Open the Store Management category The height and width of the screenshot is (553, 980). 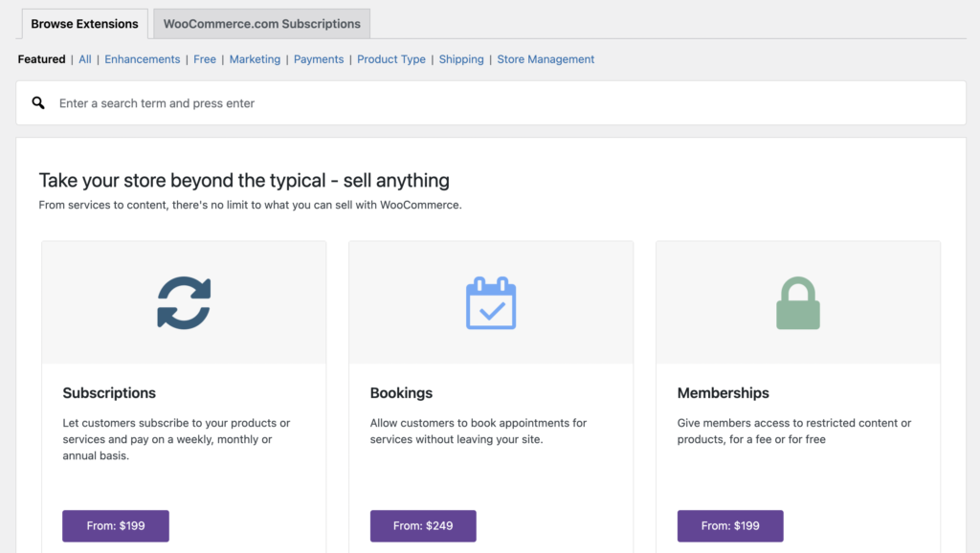click(x=546, y=58)
